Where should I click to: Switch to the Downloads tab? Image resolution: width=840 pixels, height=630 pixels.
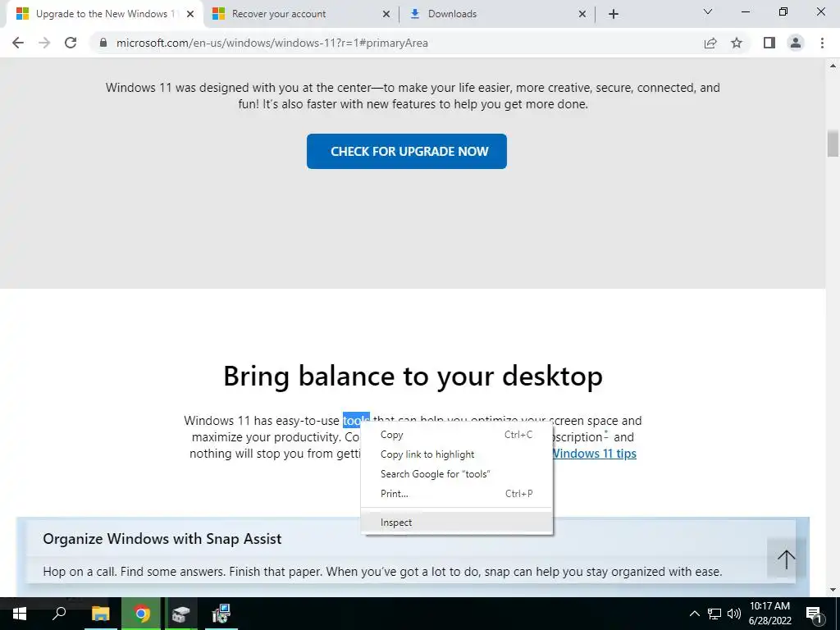(x=497, y=14)
